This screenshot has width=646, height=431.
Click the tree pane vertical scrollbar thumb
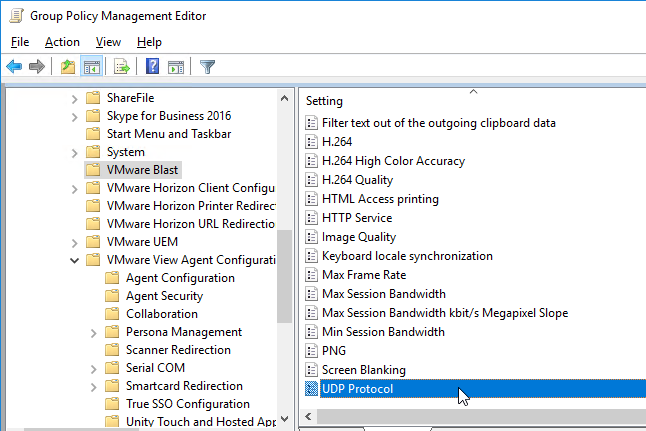[x=284, y=276]
